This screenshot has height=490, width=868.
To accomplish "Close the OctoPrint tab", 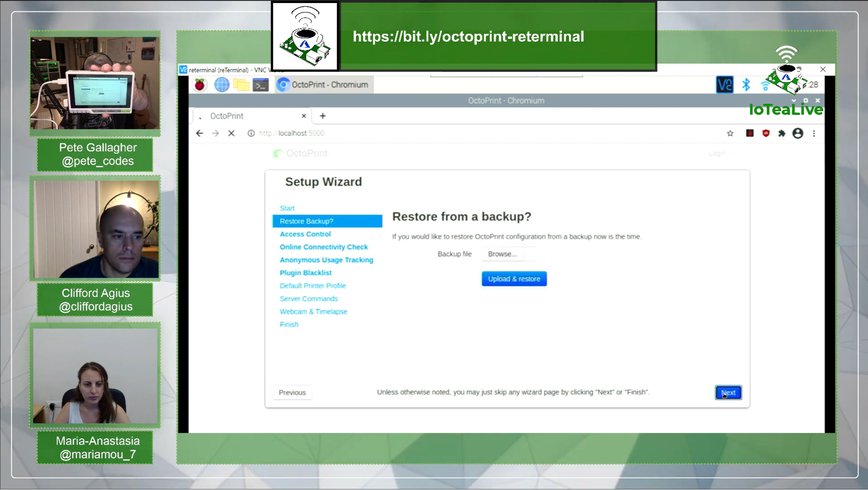I will (304, 116).
